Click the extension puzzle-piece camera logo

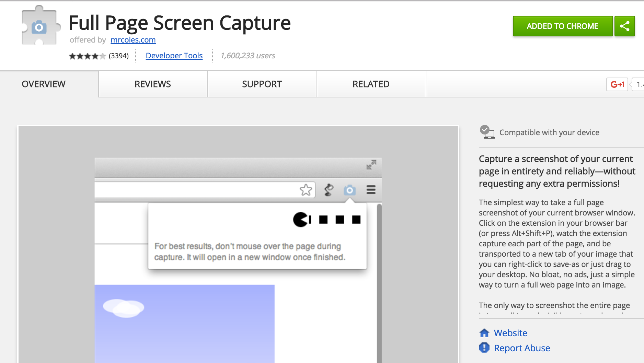pyautogui.click(x=41, y=25)
